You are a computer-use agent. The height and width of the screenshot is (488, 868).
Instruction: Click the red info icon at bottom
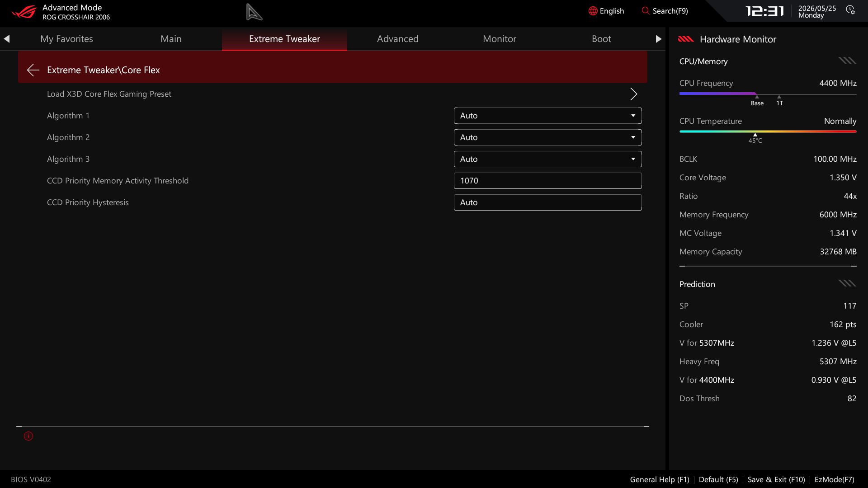28,436
